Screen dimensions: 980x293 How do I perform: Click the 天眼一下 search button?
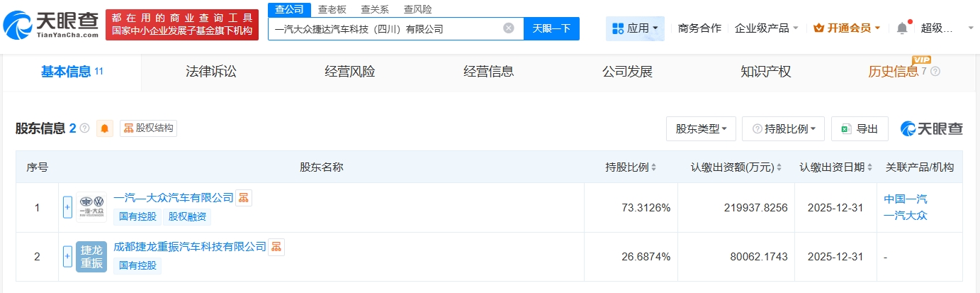coord(551,28)
